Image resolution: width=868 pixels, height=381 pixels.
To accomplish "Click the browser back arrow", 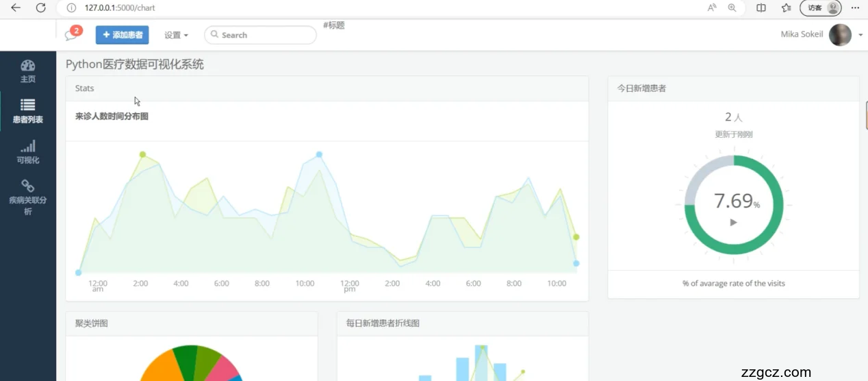I will pyautogui.click(x=16, y=8).
